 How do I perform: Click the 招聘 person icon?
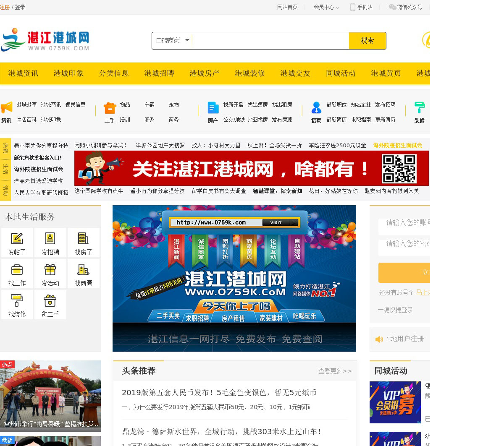tap(316, 108)
